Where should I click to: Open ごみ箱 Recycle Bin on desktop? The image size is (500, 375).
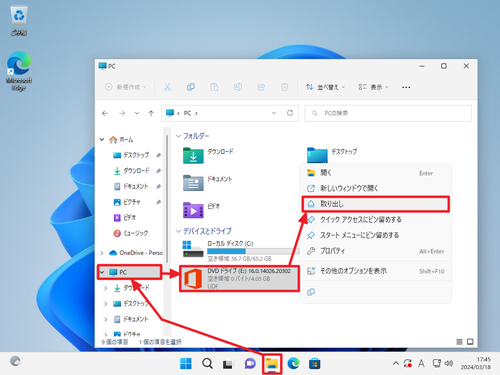coord(19,21)
